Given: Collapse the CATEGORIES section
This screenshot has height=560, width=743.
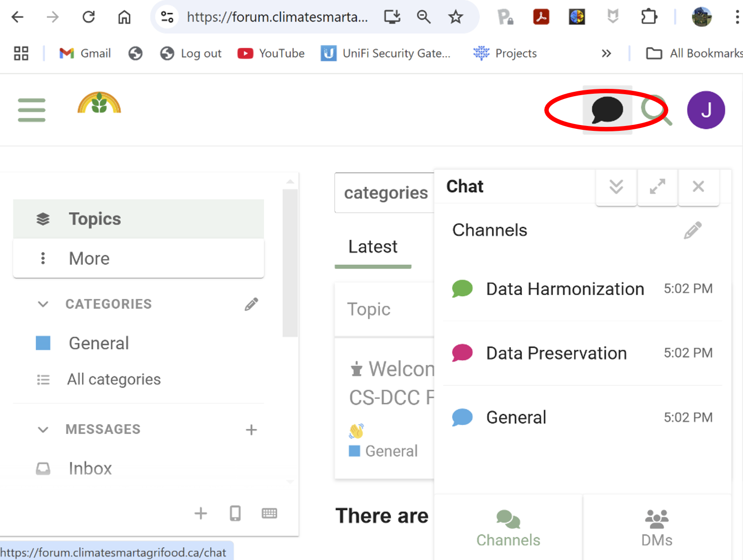Looking at the screenshot, I should (x=43, y=304).
